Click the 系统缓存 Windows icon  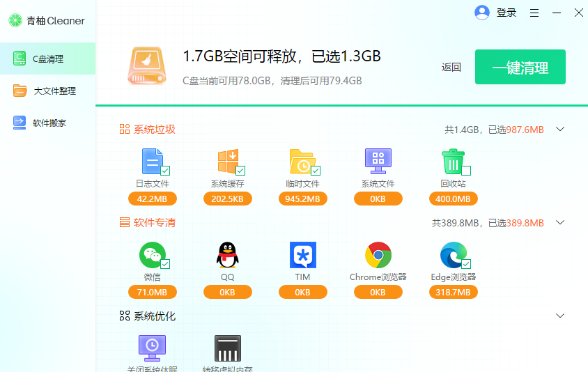[228, 161]
